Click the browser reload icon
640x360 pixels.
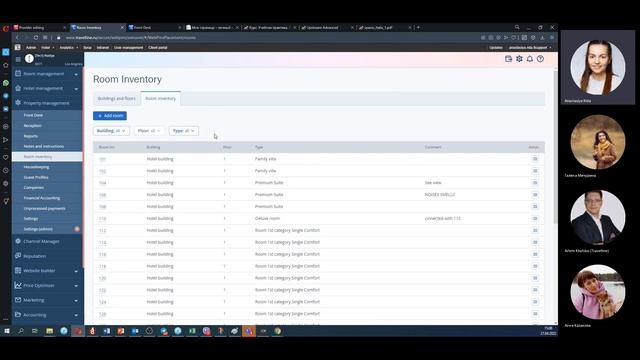pyautogui.click(x=36, y=38)
